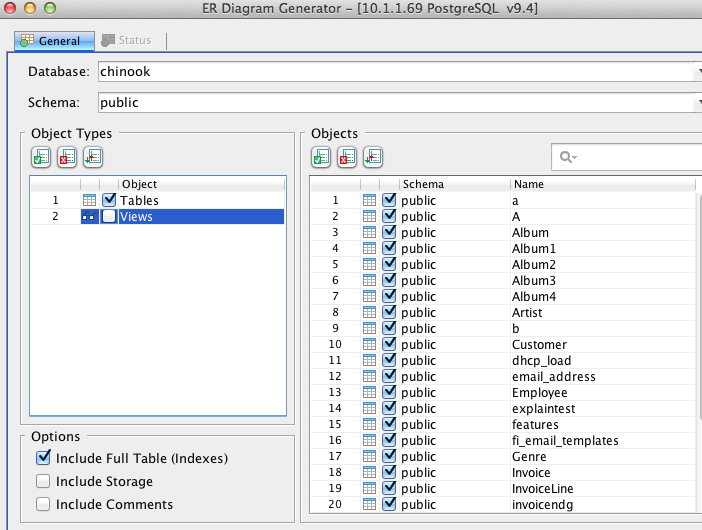This screenshot has height=530, width=702.
Task: Click Deselect All icon in Objects panel
Action: point(347,157)
